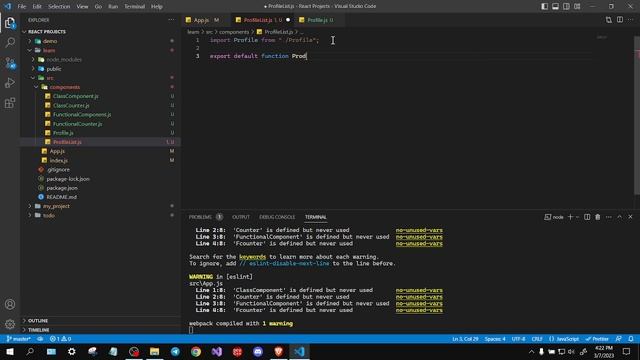
Task: Create a new terminal with plus icon
Action: (571, 217)
